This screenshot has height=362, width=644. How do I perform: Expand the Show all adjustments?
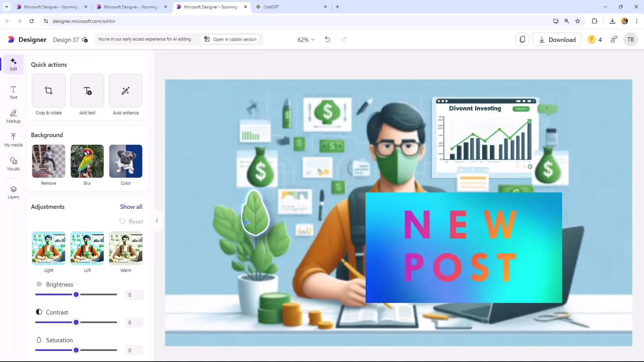(131, 206)
